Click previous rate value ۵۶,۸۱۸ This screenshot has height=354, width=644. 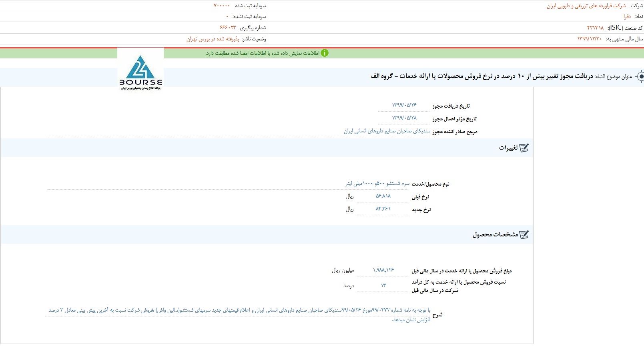click(x=383, y=196)
